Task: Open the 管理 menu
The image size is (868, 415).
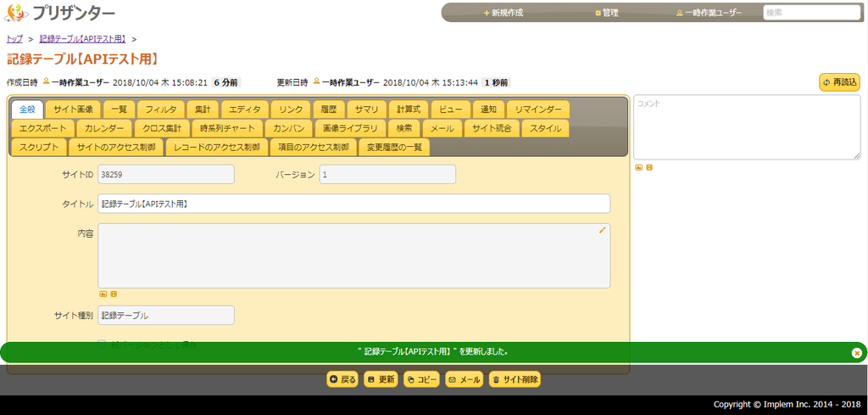Action: (x=607, y=13)
